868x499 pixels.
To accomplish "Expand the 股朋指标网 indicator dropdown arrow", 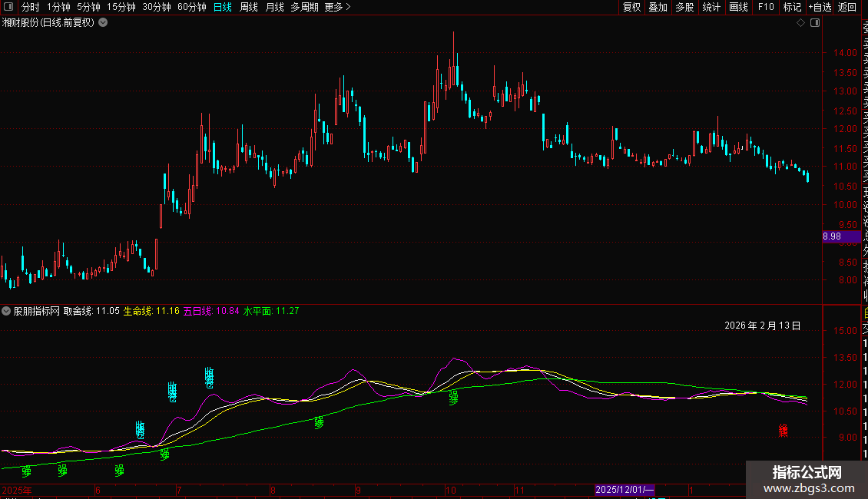I will pyautogui.click(x=7, y=312).
